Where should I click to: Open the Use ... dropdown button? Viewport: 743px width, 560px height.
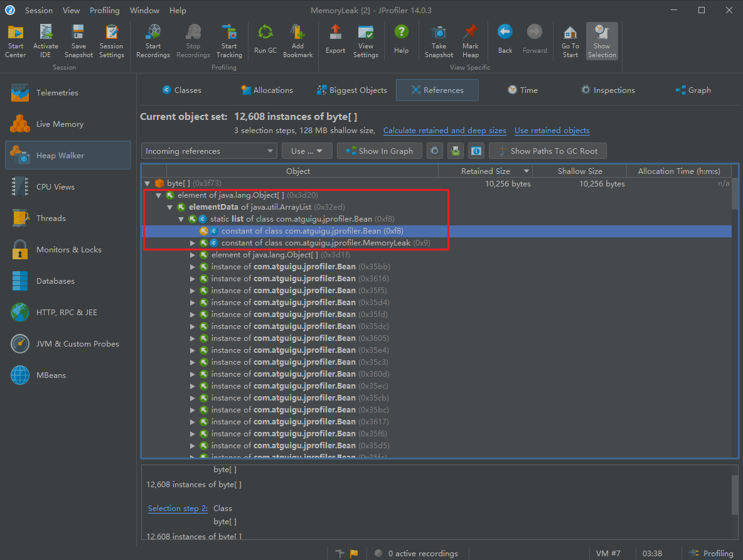[x=307, y=151]
